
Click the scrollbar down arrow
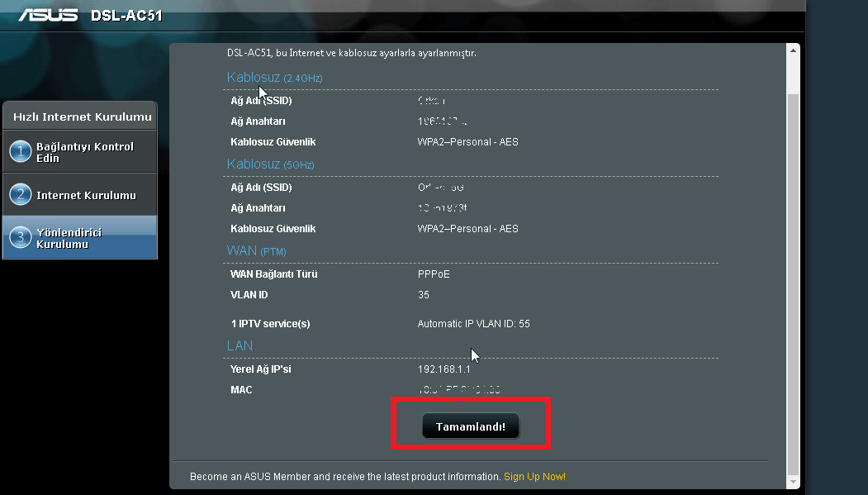[x=794, y=483]
